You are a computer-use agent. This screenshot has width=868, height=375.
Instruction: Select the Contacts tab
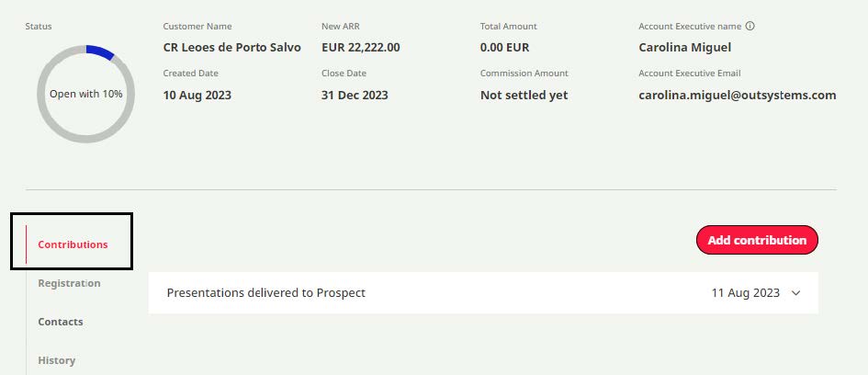click(x=61, y=322)
